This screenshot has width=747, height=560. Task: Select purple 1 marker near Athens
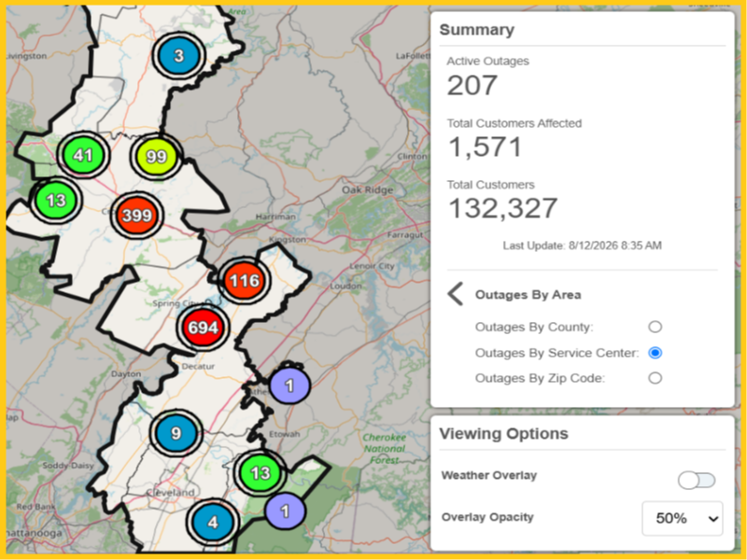click(289, 385)
